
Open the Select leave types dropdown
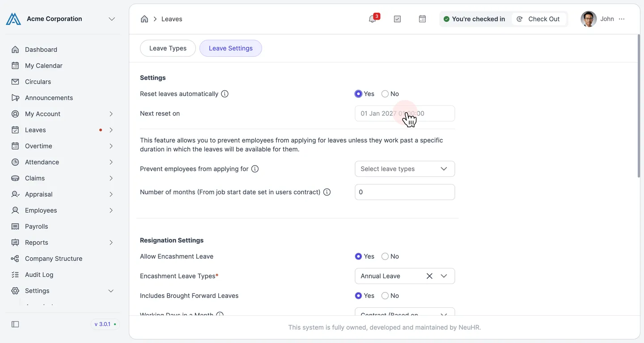coord(405,169)
